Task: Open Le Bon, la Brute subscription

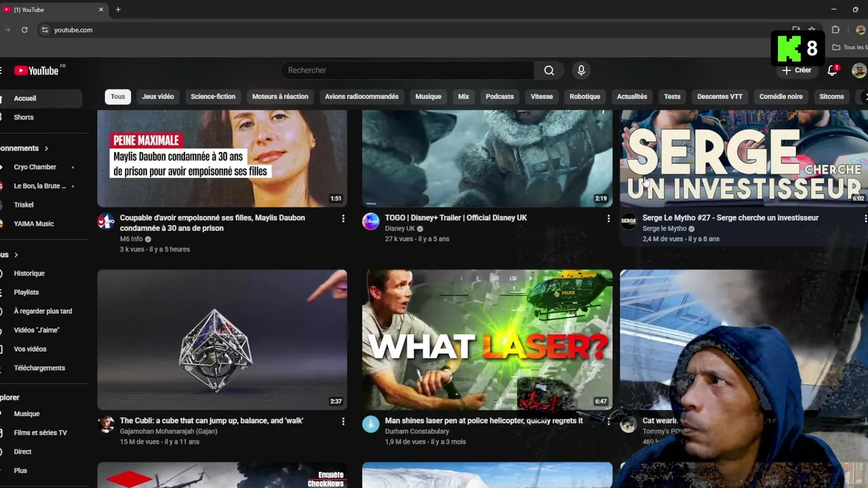Action: click(41, 186)
